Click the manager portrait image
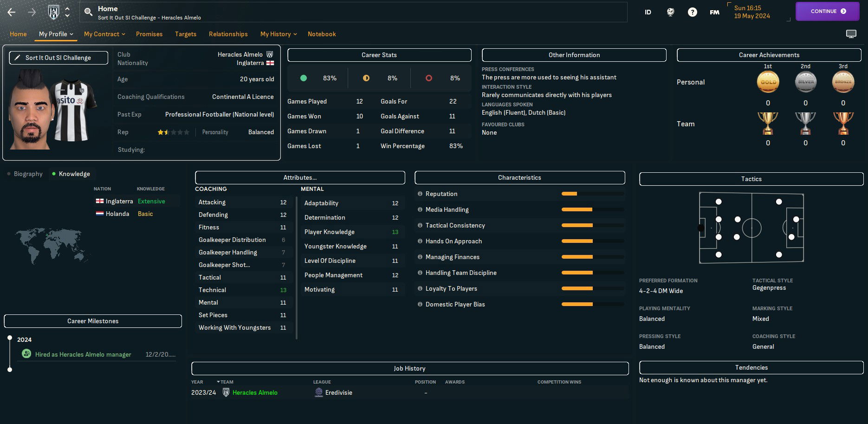This screenshot has width=868, height=424. [x=31, y=110]
